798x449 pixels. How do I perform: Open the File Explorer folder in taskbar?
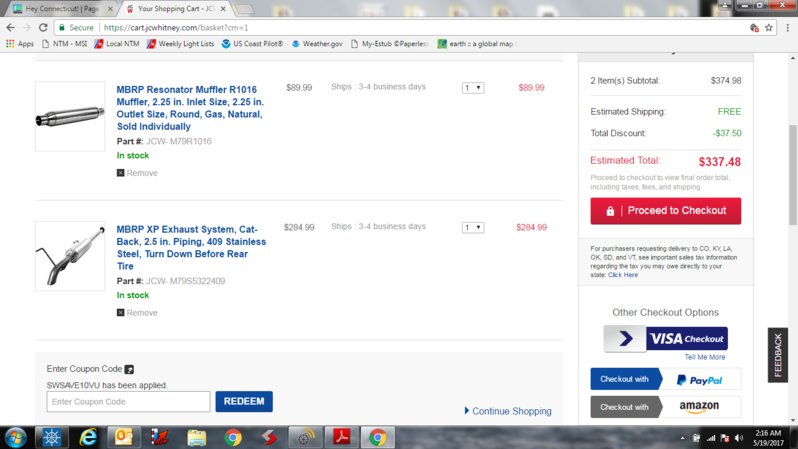pyautogui.click(x=196, y=437)
